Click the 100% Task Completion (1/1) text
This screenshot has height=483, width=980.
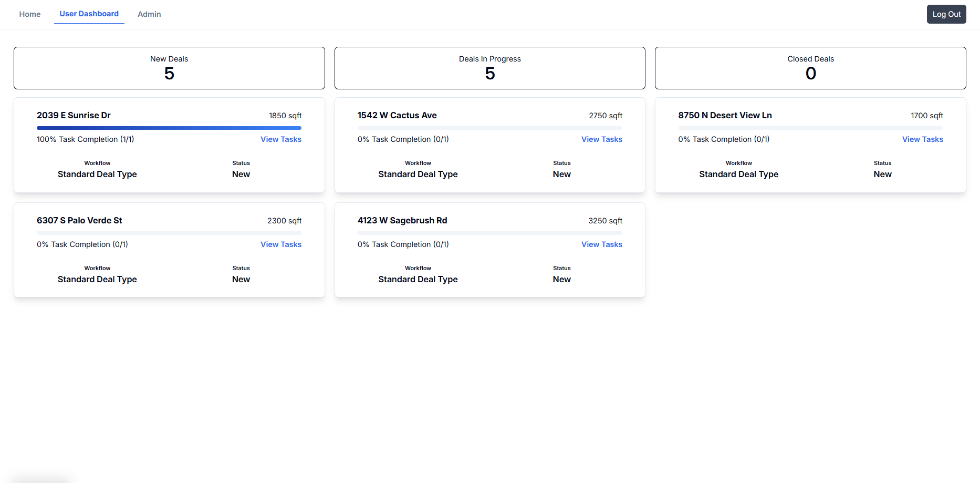click(86, 139)
